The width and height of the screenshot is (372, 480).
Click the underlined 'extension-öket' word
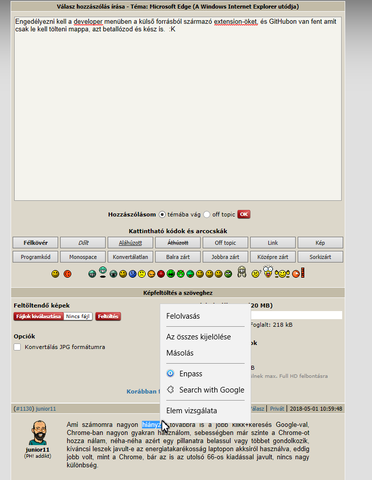coord(236,22)
